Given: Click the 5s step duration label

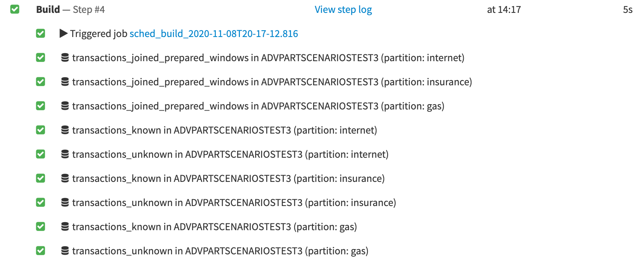Looking at the screenshot, I should point(627,10).
